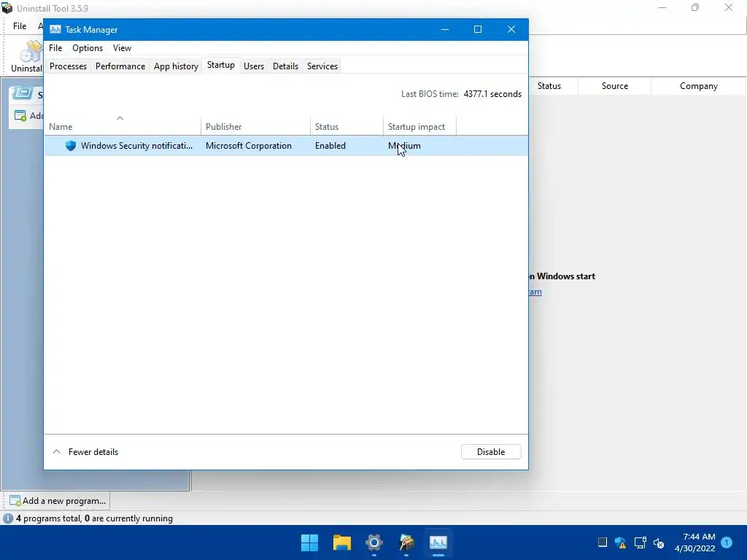Click Source column in Uninstall Tool
Image resolution: width=747 pixels, height=560 pixels.
tap(614, 86)
